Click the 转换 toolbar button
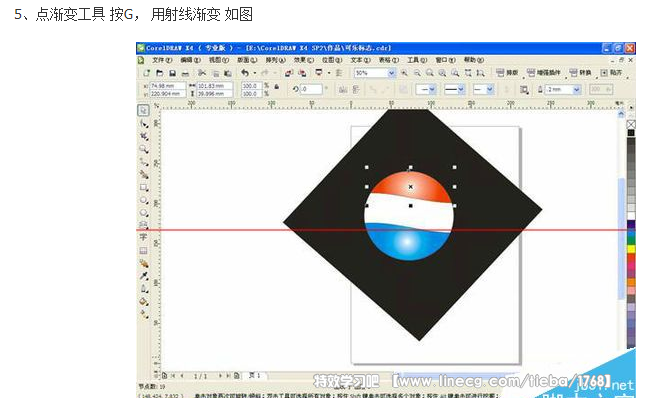This screenshot has height=398, width=645. (x=580, y=73)
